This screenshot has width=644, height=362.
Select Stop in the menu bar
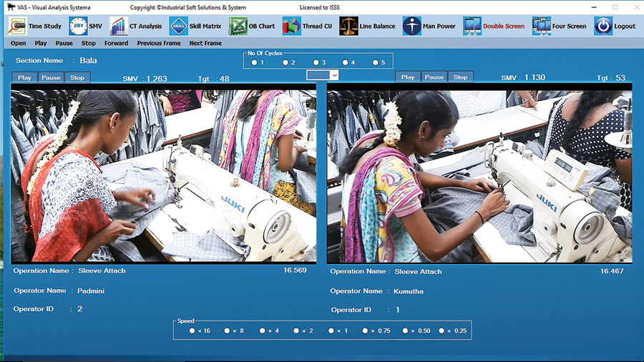(88, 43)
